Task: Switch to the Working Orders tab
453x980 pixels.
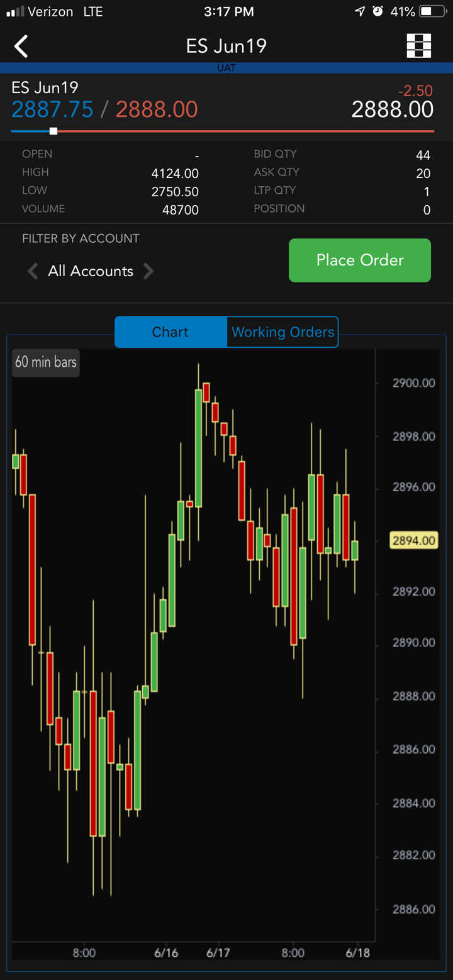Action: (x=282, y=332)
